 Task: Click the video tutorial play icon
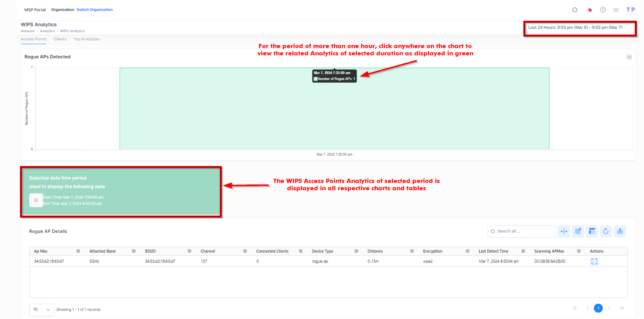[616, 10]
